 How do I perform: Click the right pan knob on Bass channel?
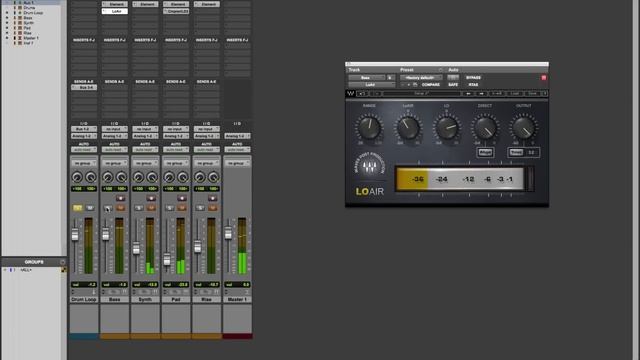coord(121,177)
